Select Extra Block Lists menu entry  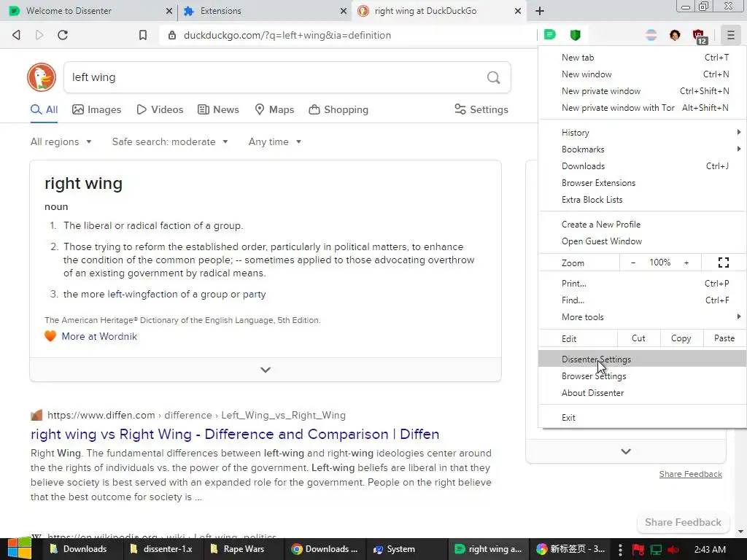tap(642, 200)
